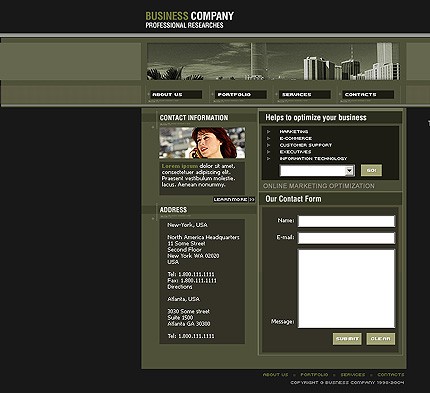Open the Services nav tab
The image size is (430, 393).
click(305, 95)
